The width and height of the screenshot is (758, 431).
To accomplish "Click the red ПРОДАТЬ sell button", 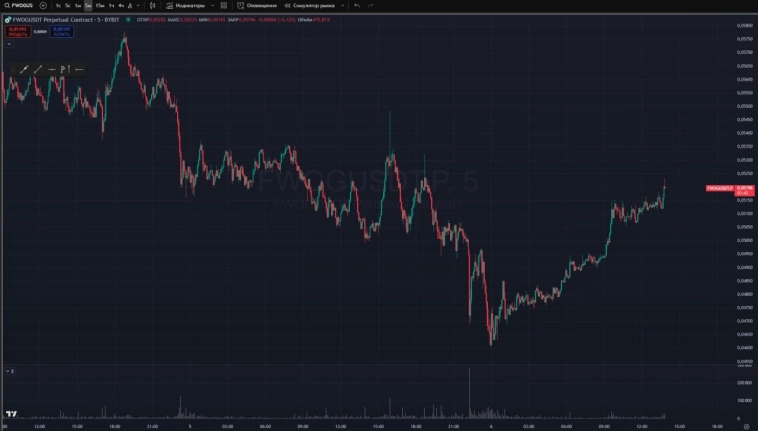I will pyautogui.click(x=18, y=31).
